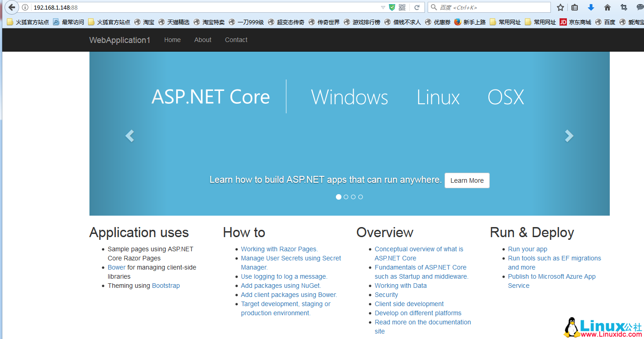Screen dimensions: 644x339
Task: Open downloads with the blue arrow icon
Action: pyautogui.click(x=591, y=7)
